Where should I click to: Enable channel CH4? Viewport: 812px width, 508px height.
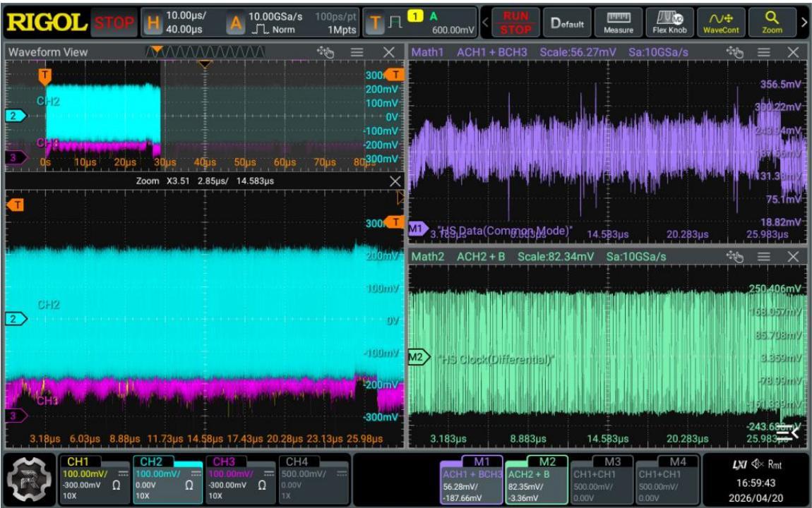coord(314,480)
